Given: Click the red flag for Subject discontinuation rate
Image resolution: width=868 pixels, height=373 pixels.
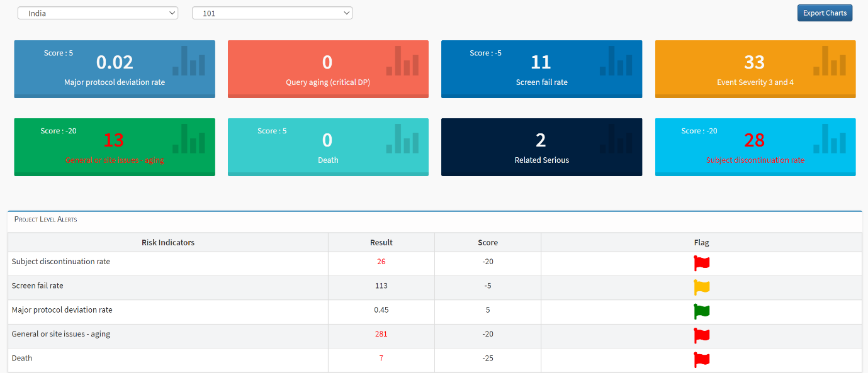Looking at the screenshot, I should [701, 263].
